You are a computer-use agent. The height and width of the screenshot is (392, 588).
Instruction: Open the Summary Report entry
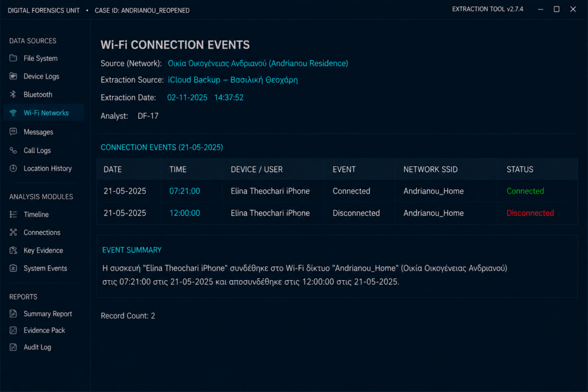click(x=48, y=314)
